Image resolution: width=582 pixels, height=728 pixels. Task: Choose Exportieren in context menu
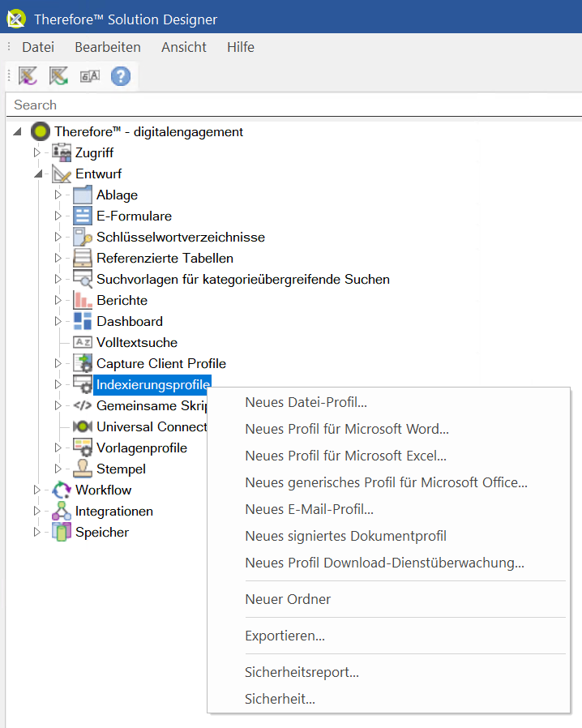(388, 636)
